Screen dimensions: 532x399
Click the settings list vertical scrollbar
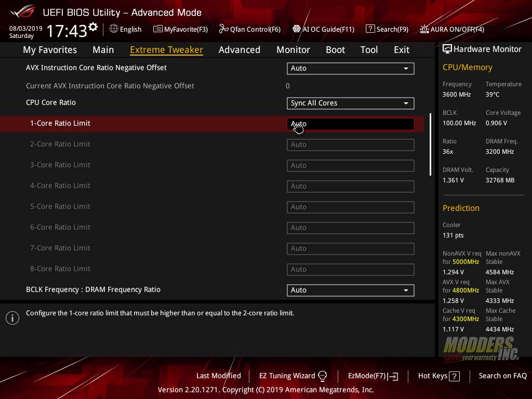point(430,144)
